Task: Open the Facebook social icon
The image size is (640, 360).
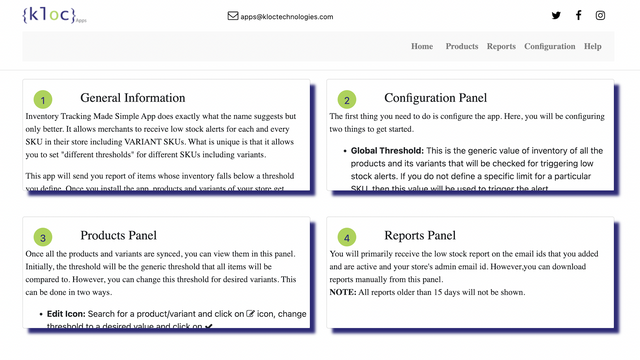Action: click(x=578, y=16)
